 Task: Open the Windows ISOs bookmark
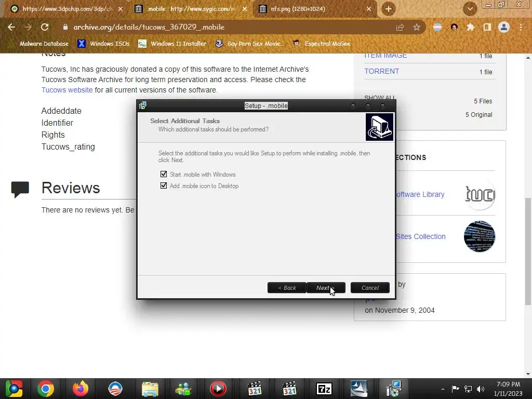coord(103,44)
